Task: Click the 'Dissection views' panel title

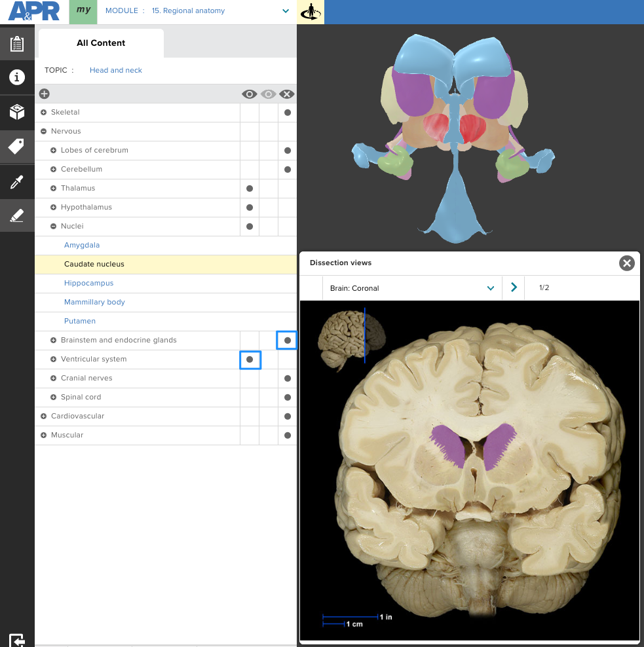Action: 341,263
